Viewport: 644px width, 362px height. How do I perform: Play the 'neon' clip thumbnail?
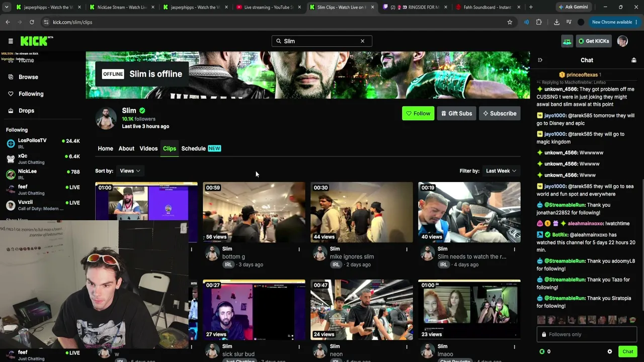362,310
